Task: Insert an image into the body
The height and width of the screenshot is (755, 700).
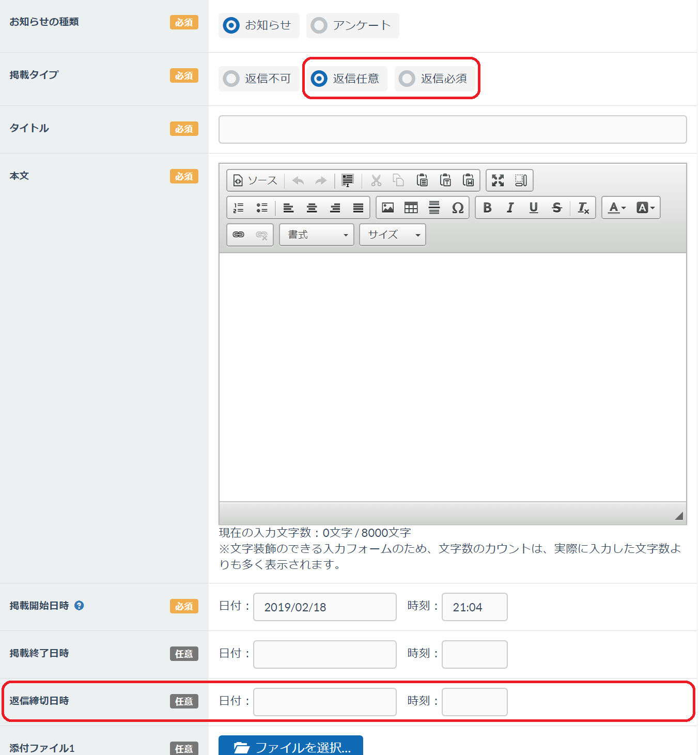Action: (387, 208)
